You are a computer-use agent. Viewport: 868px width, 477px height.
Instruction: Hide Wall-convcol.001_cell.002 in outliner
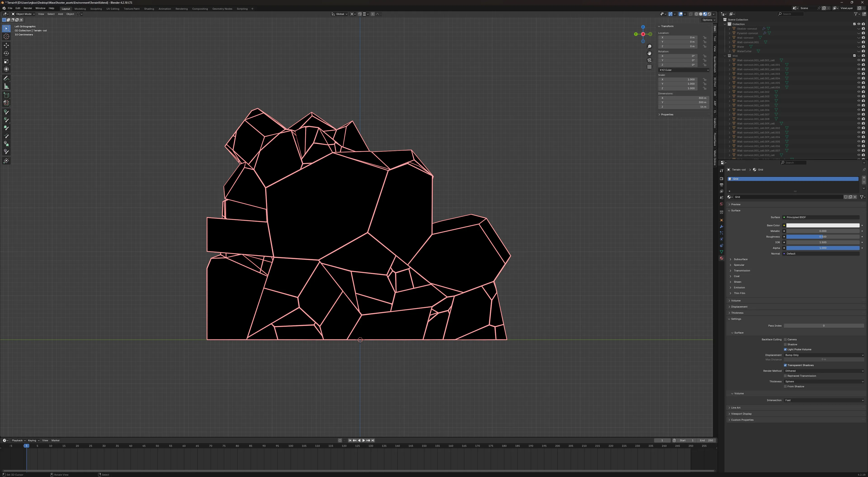(859, 92)
